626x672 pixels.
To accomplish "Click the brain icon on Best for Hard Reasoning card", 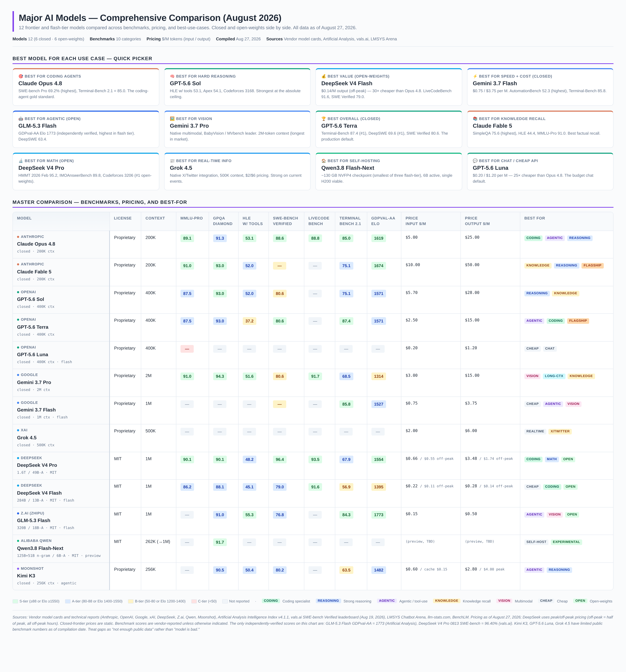I will coord(172,76).
